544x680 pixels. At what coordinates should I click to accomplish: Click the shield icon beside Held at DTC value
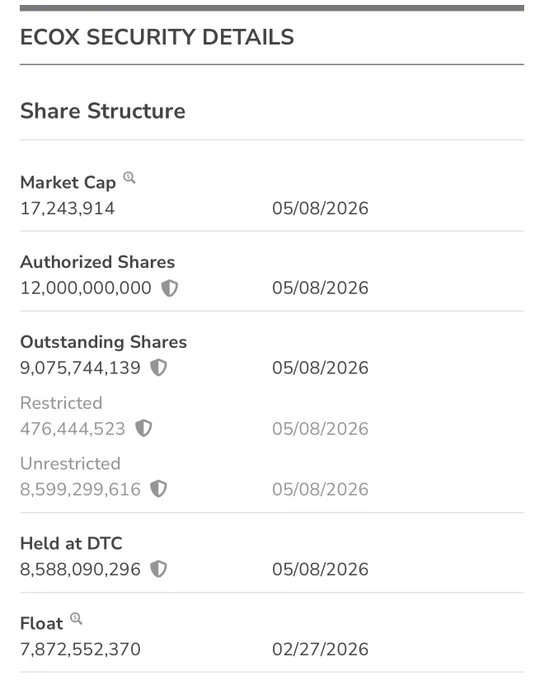(x=158, y=569)
